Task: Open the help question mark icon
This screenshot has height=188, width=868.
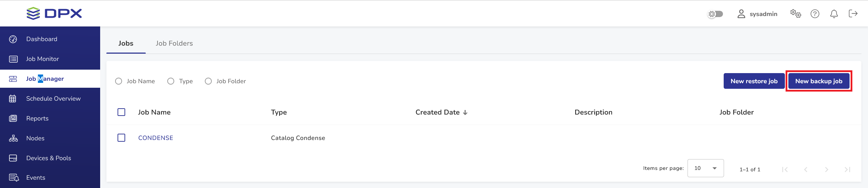Action: click(x=815, y=14)
